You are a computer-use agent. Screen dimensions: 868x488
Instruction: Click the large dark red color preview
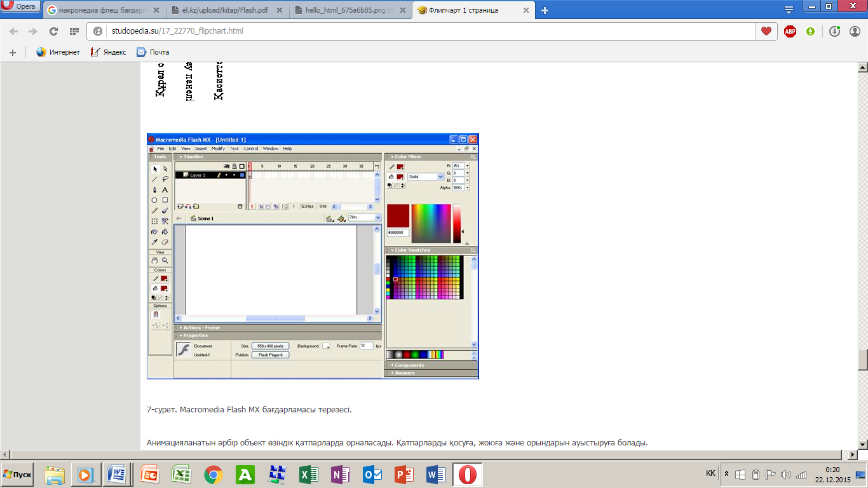pyautogui.click(x=398, y=215)
